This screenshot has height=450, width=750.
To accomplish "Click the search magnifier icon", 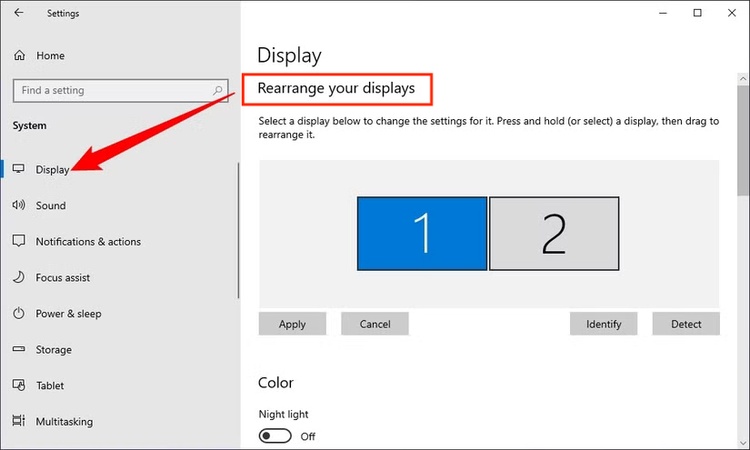I will 218,90.
